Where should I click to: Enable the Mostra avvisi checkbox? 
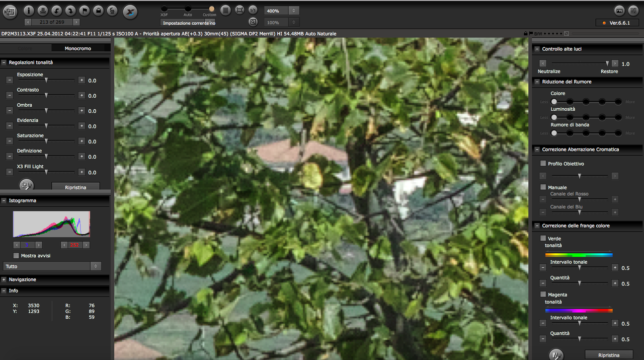click(16, 255)
